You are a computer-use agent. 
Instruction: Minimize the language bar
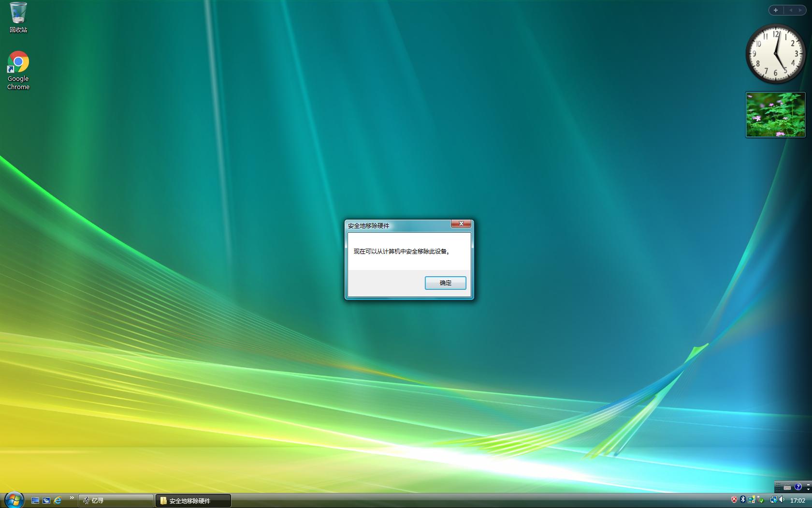pyautogui.click(x=808, y=484)
